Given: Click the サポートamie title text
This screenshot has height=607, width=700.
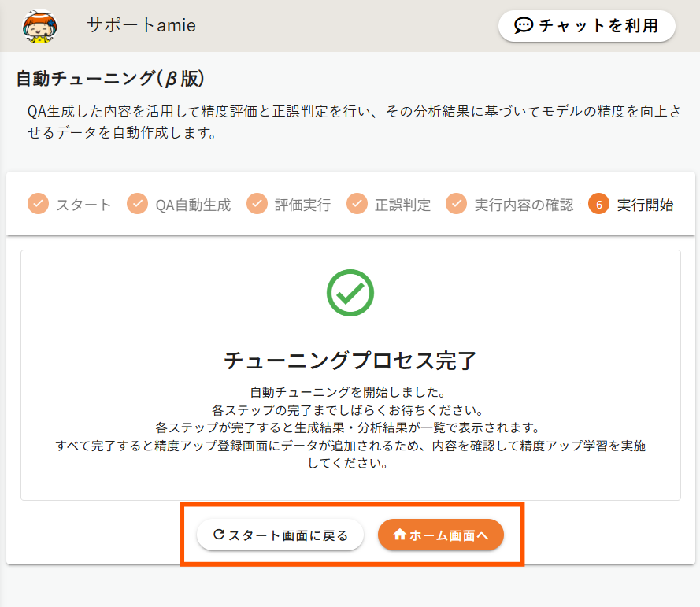Looking at the screenshot, I should (141, 26).
